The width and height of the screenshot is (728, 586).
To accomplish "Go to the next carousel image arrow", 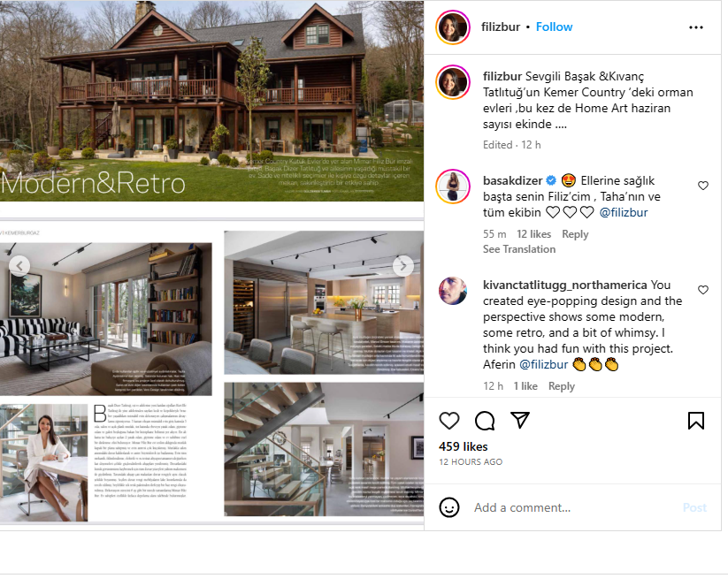I will click(x=403, y=266).
